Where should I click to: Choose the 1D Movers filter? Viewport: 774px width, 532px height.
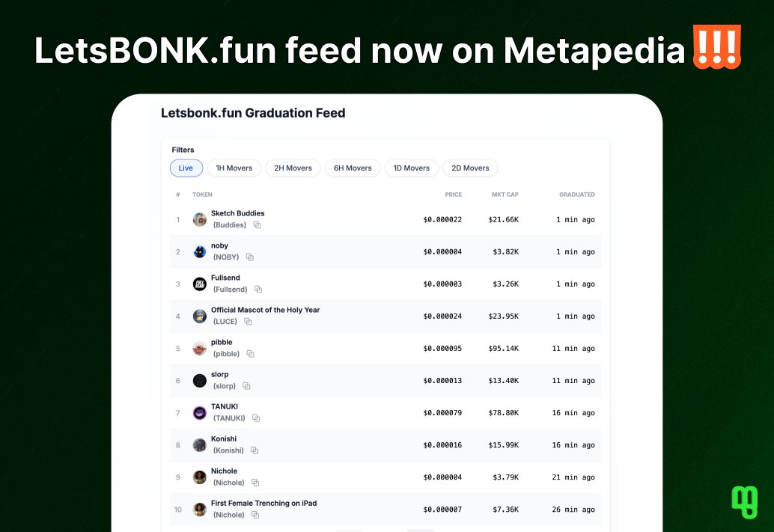point(411,168)
